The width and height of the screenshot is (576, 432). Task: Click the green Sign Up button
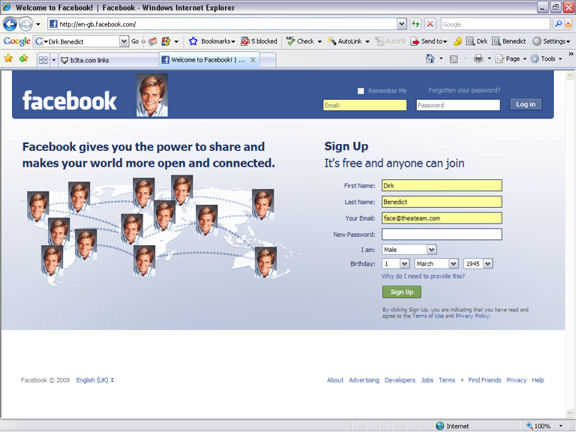(x=402, y=292)
